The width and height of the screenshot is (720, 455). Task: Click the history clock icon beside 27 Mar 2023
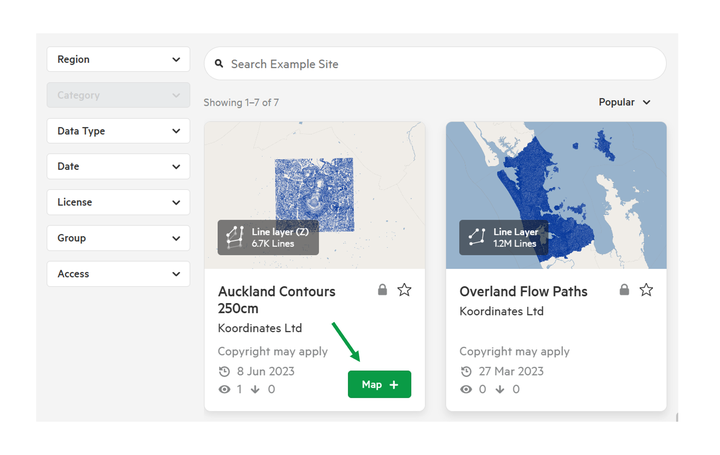click(x=466, y=371)
